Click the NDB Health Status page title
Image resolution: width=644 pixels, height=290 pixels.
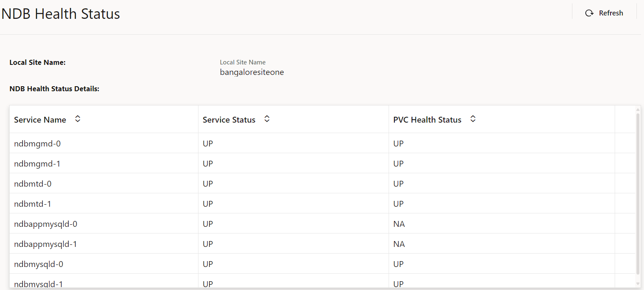pyautogui.click(x=60, y=13)
